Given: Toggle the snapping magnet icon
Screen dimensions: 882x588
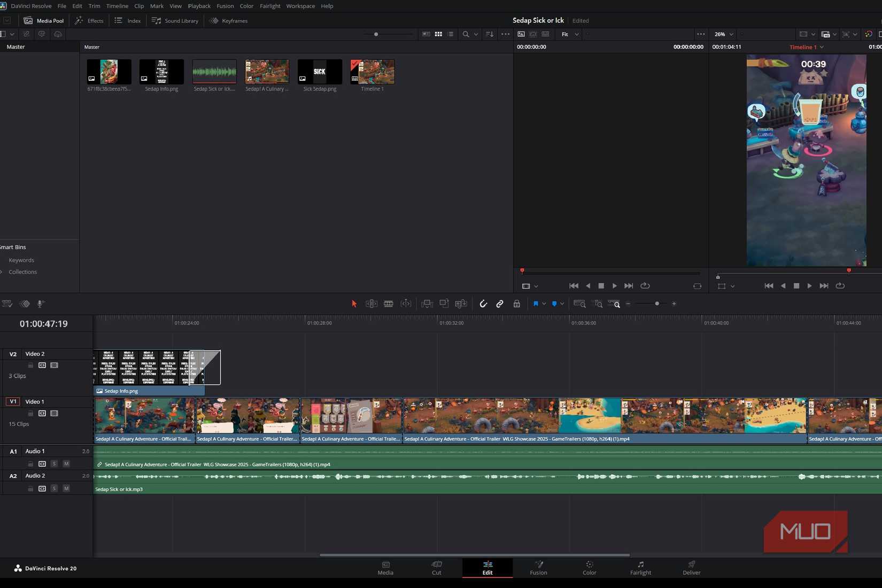Looking at the screenshot, I should tap(483, 304).
